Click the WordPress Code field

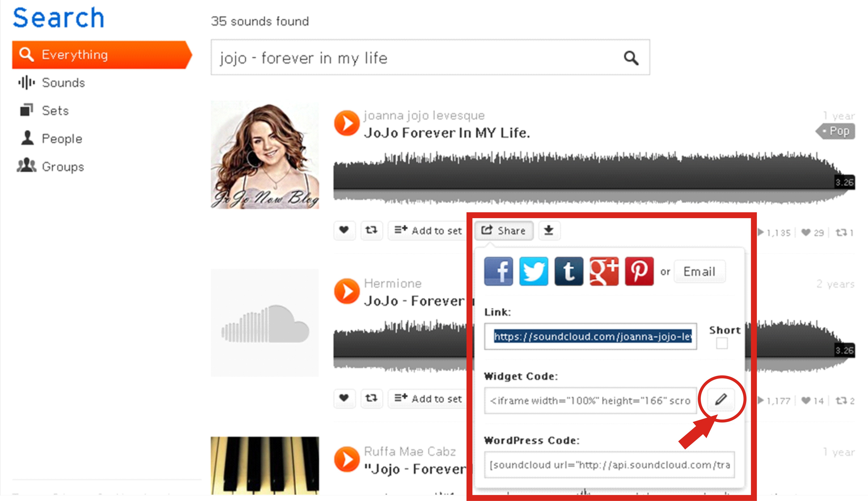[x=609, y=465]
